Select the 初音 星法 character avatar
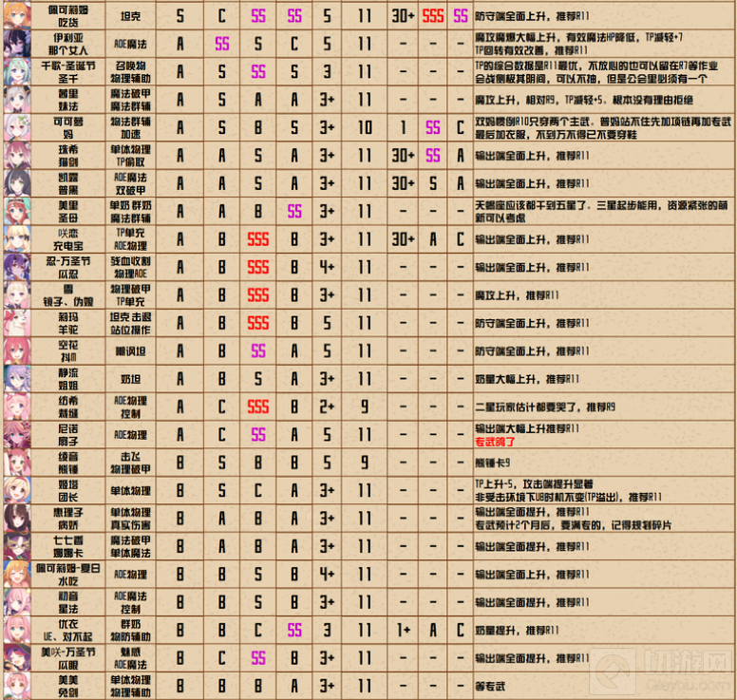The width and height of the screenshot is (737, 700). tap(17, 603)
